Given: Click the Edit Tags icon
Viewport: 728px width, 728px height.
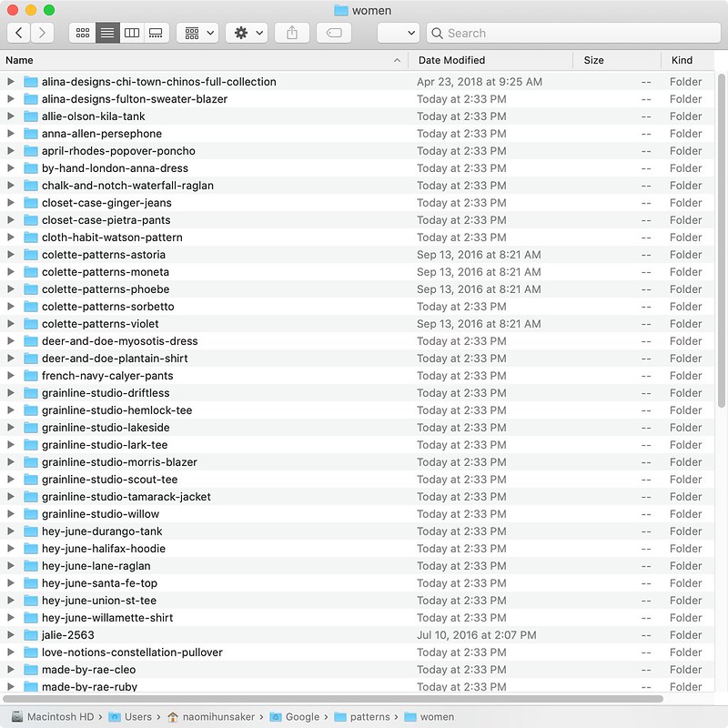Looking at the screenshot, I should [334, 33].
